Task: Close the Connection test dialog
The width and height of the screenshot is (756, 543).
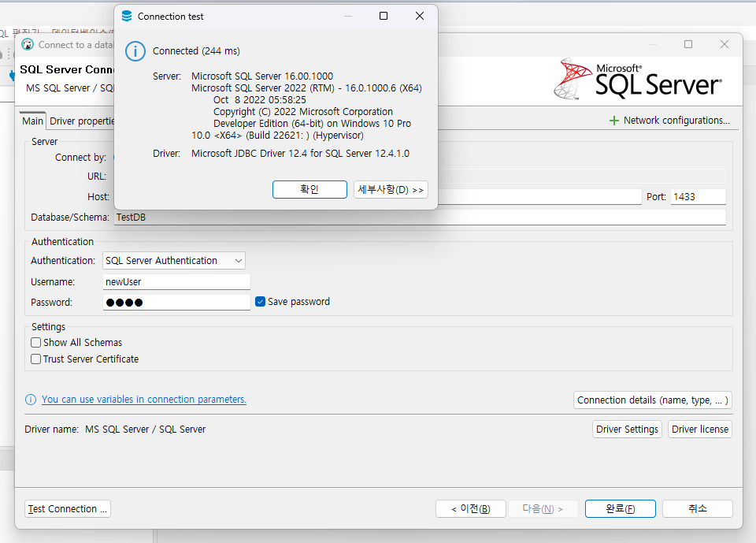Action: (420, 16)
